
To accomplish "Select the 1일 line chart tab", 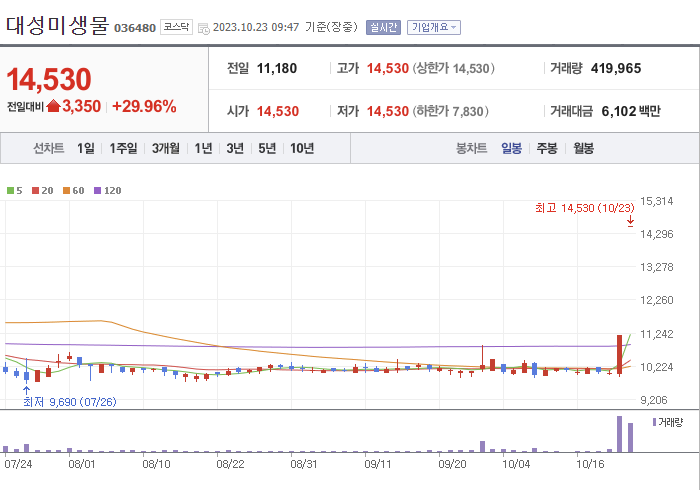I will click(x=86, y=148).
